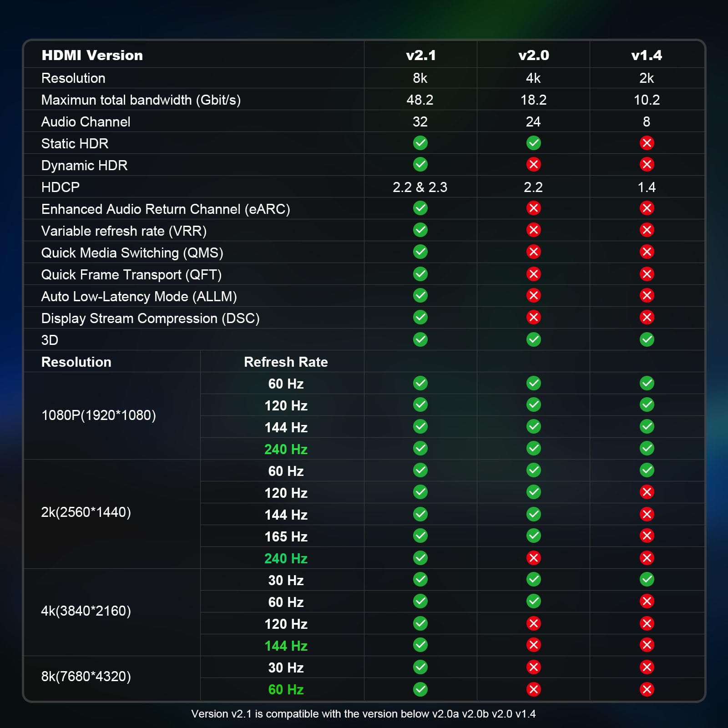Click the 48.2 bandwidth value for v2.1
Screen dimensions: 728x728
pyautogui.click(x=420, y=100)
